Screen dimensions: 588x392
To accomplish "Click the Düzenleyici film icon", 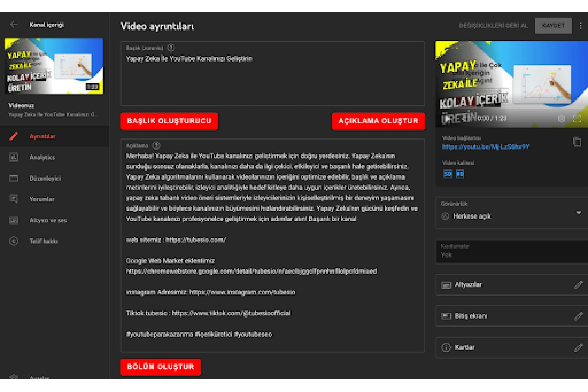I will [x=14, y=178].
